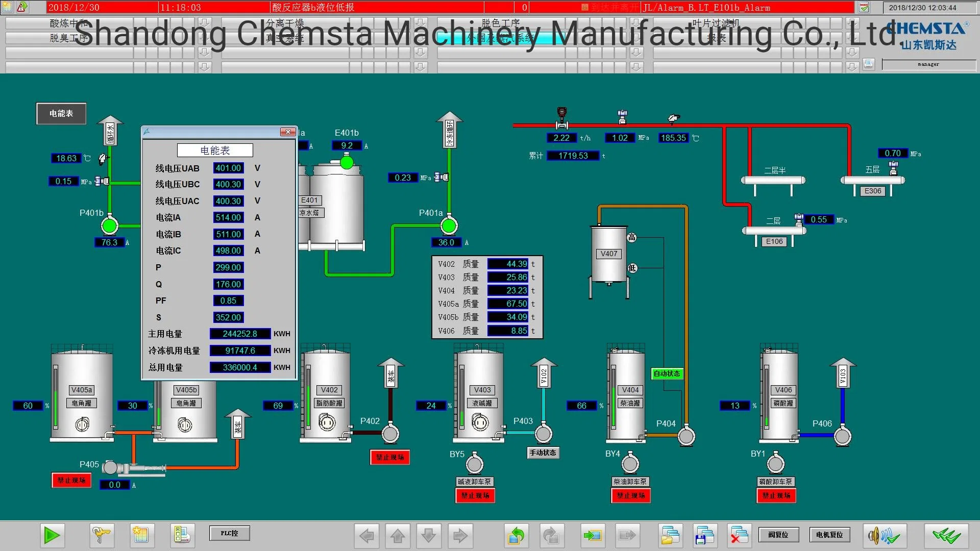The height and width of the screenshot is (551, 980).
Task: Toggle pump P406 status circle
Action: point(843,436)
